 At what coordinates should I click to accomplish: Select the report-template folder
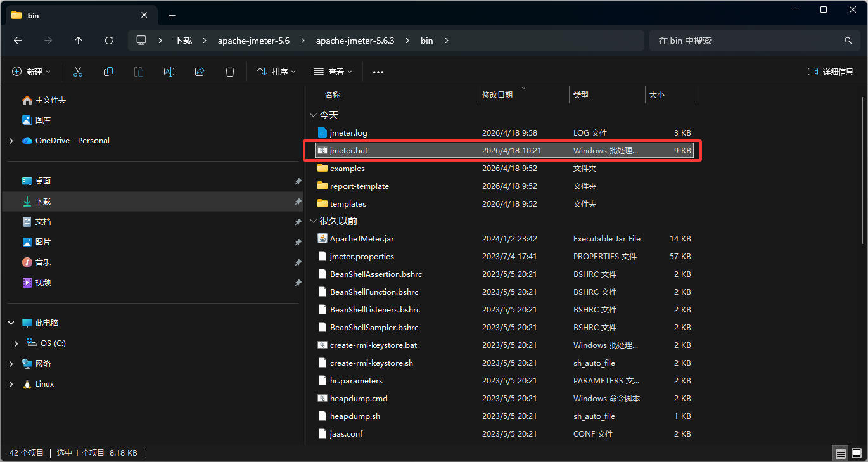[504, 186]
